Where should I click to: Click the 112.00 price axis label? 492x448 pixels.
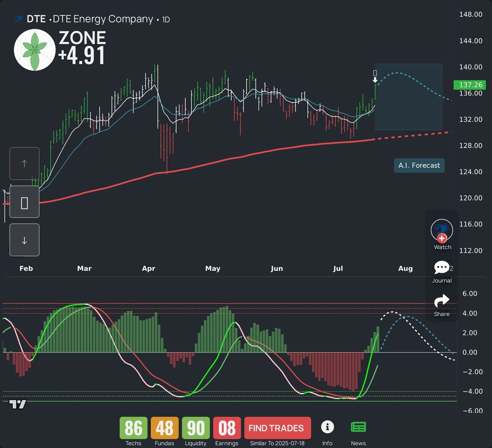[x=471, y=251]
